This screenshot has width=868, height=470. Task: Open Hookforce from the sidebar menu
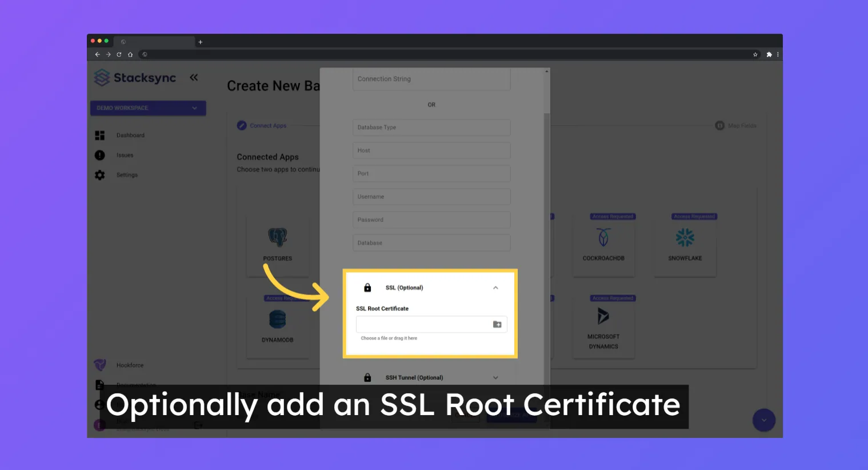[x=130, y=365]
